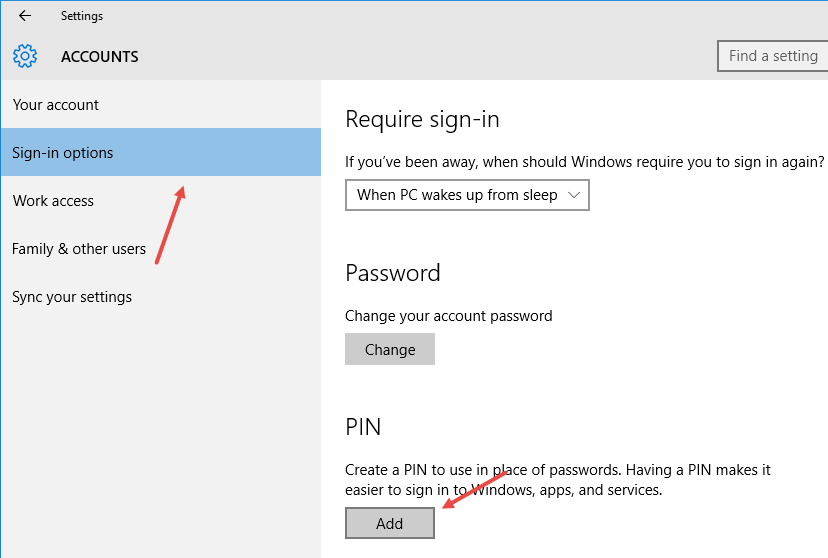Select Sign-in options in the sidebar
828x558 pixels.
pyautogui.click(x=63, y=153)
